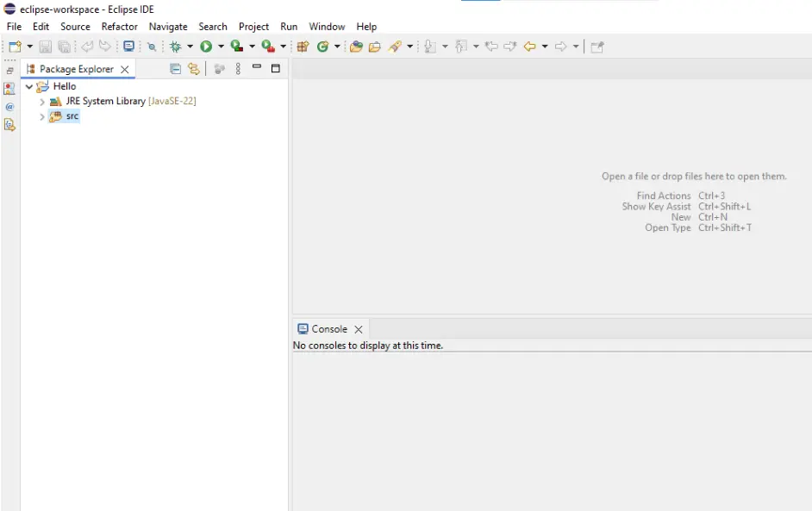This screenshot has width=812, height=511.
Task: Open the File menu
Action: (x=14, y=27)
